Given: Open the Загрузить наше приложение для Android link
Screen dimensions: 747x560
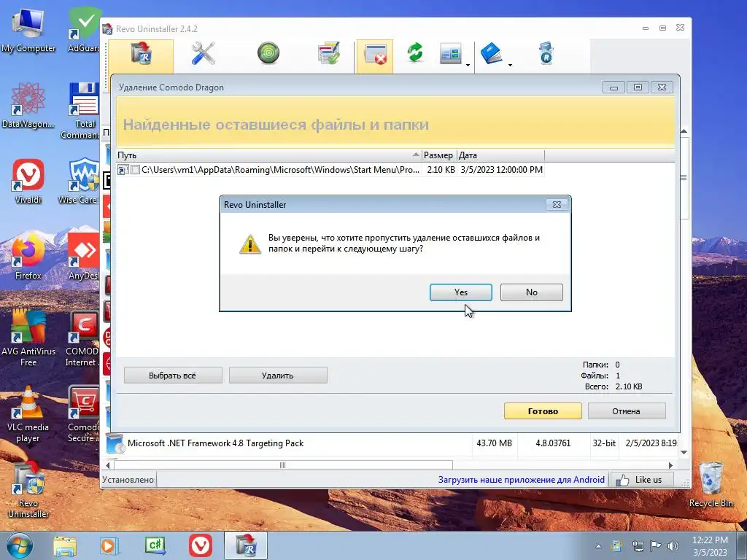Looking at the screenshot, I should 521,480.
